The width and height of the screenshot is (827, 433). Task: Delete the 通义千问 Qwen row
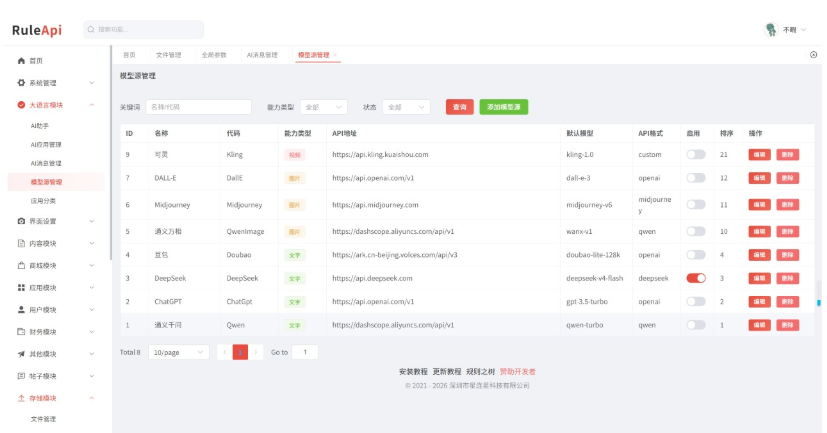click(787, 325)
